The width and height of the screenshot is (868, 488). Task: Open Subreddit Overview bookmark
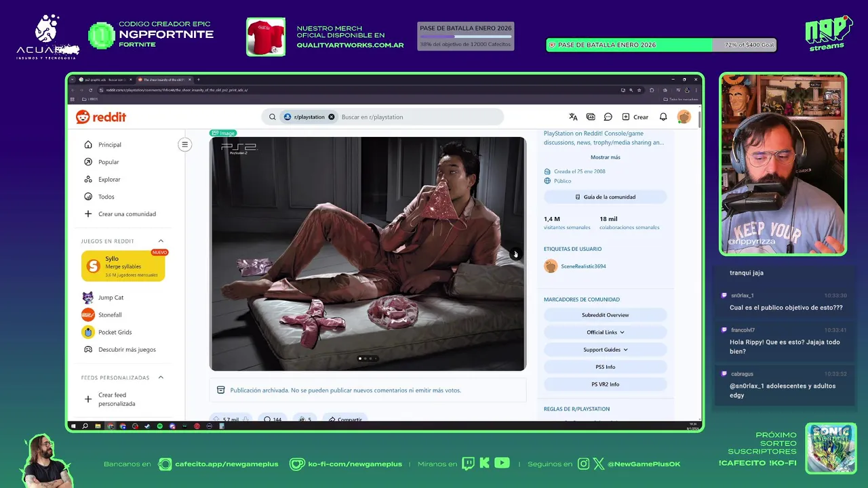click(605, 315)
